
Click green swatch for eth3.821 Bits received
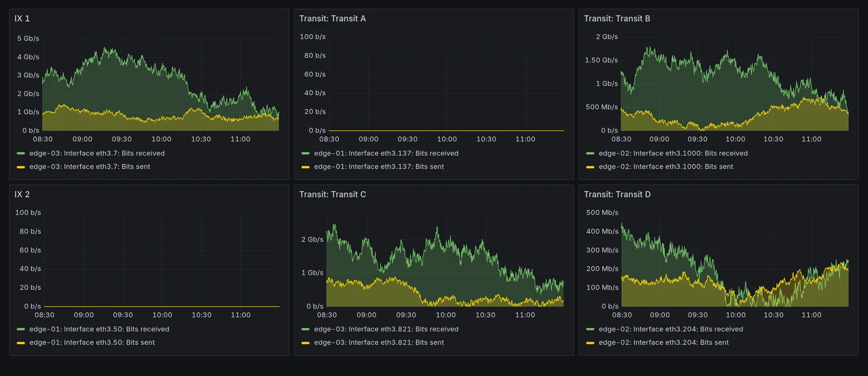[x=306, y=329]
